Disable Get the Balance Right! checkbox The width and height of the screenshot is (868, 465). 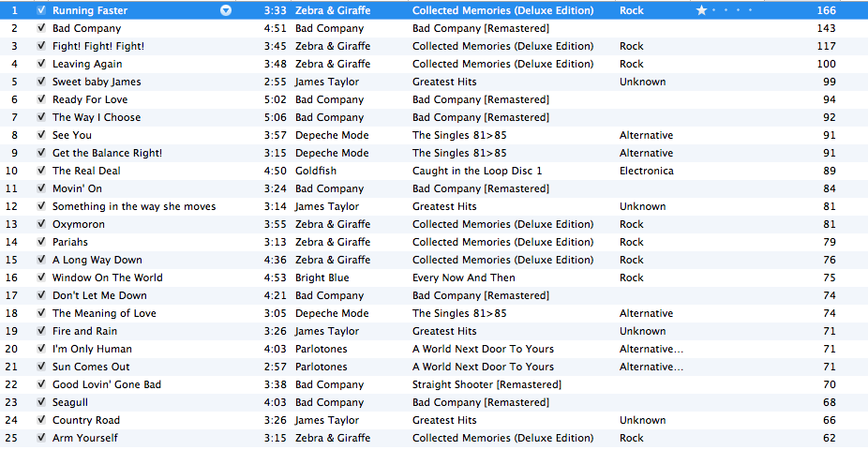[41, 153]
